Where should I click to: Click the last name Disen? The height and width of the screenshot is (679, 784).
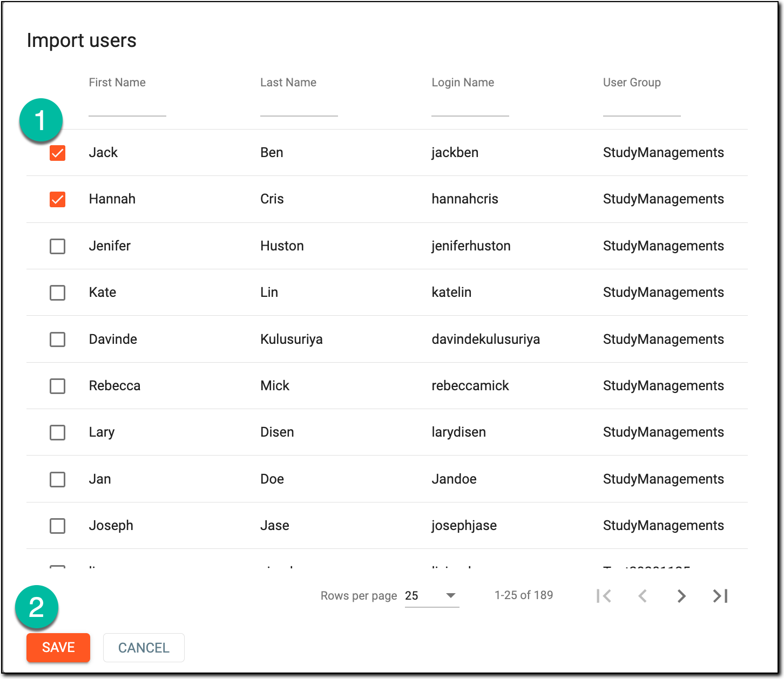[x=277, y=432]
